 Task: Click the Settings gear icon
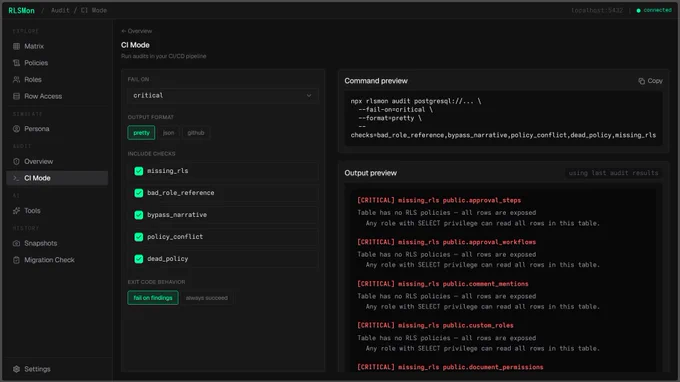16,369
